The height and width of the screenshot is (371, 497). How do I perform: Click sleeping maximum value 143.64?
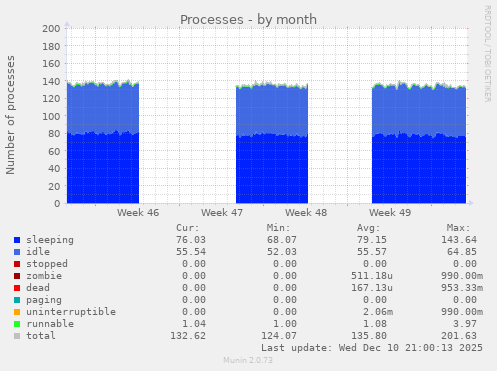pos(459,240)
